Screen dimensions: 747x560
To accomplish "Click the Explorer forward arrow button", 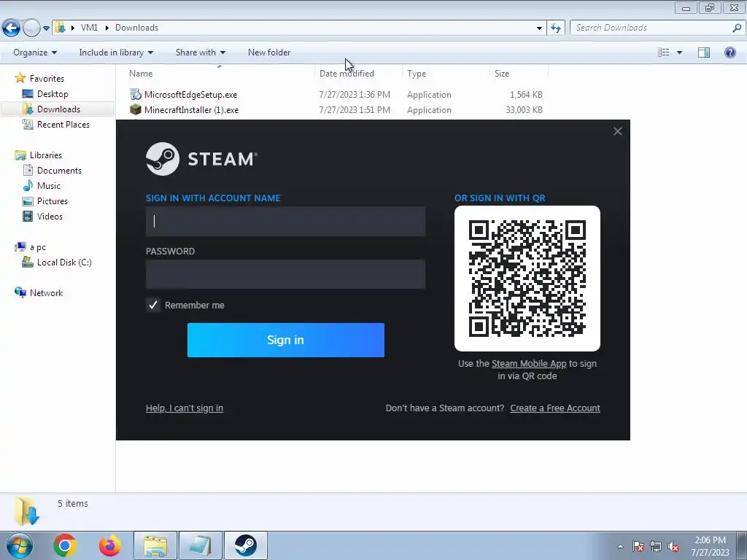I will tap(31, 28).
